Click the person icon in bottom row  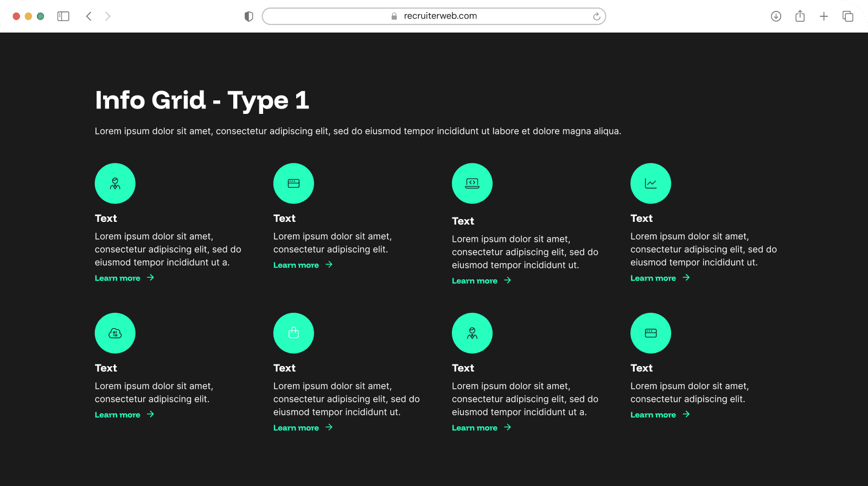pos(472,333)
